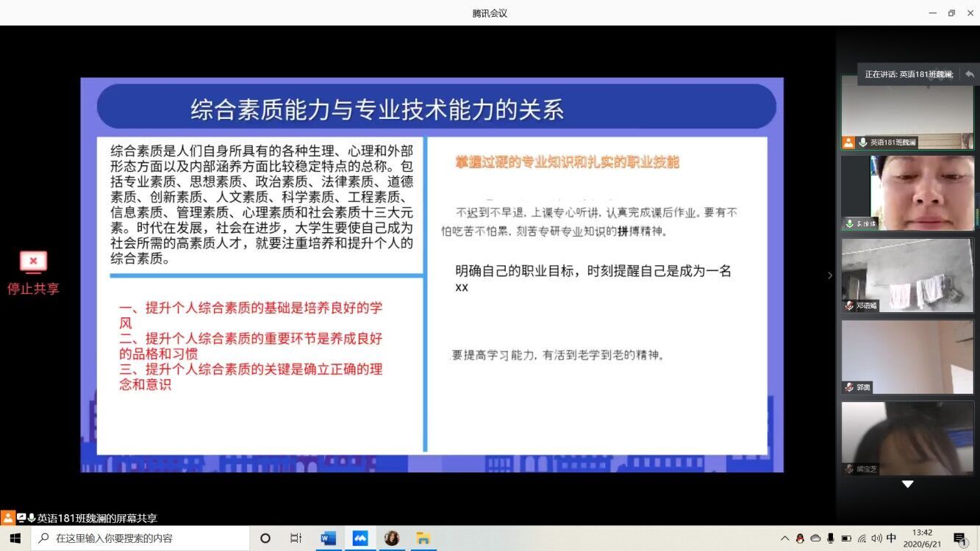980x551 pixels.
Task: Click the reply arrow beside the speaking notice
Action: click(969, 74)
